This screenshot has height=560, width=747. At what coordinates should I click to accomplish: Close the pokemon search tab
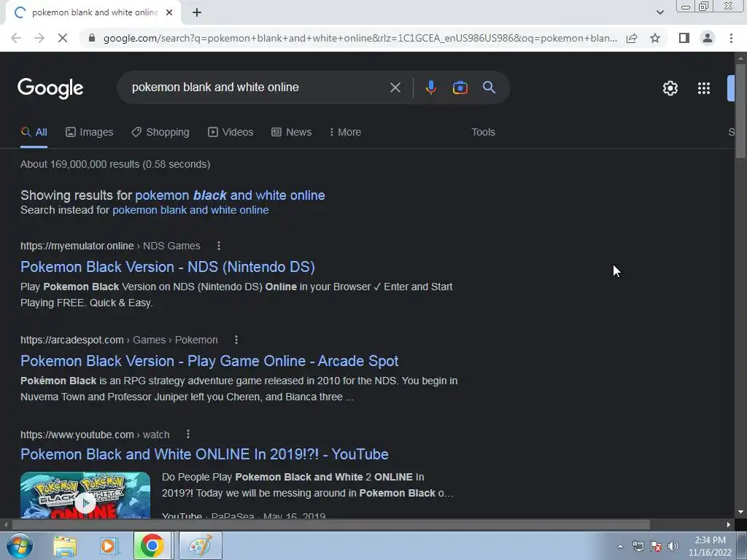tap(169, 12)
